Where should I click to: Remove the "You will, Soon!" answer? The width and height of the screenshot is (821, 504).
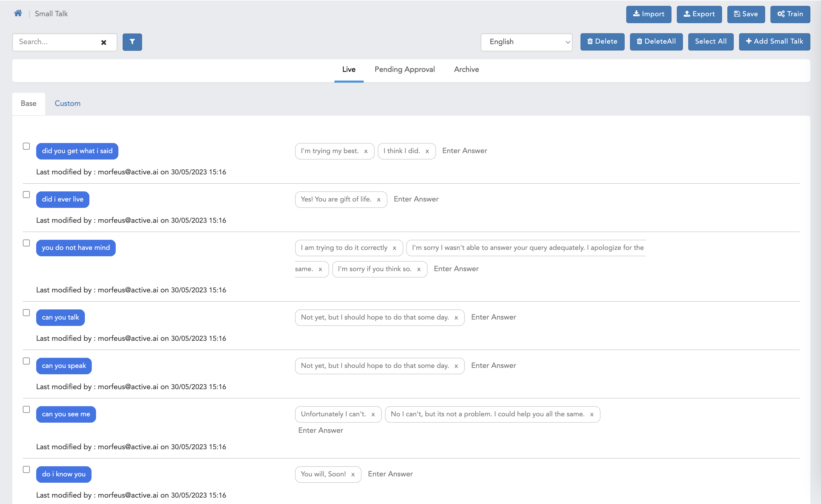pos(353,474)
